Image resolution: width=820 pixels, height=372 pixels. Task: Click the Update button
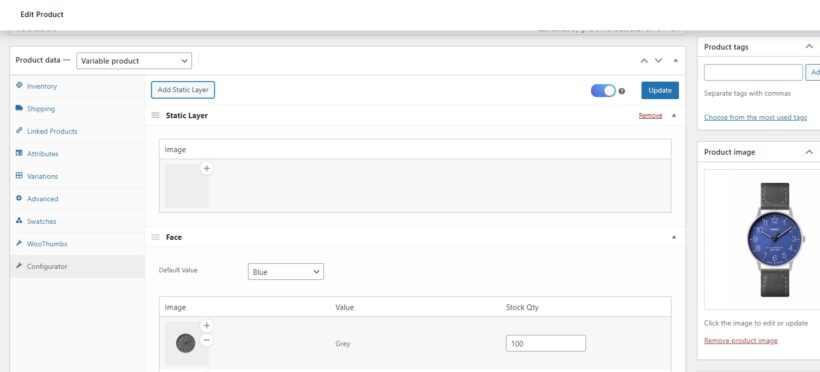point(660,90)
